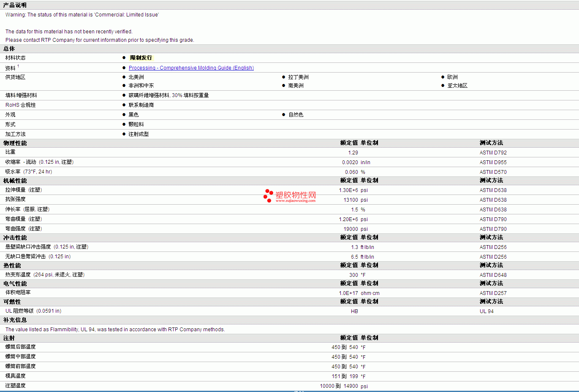This screenshot has height=392, width=579.
Task: Click the 机械性能 section header
Action: coord(15,181)
